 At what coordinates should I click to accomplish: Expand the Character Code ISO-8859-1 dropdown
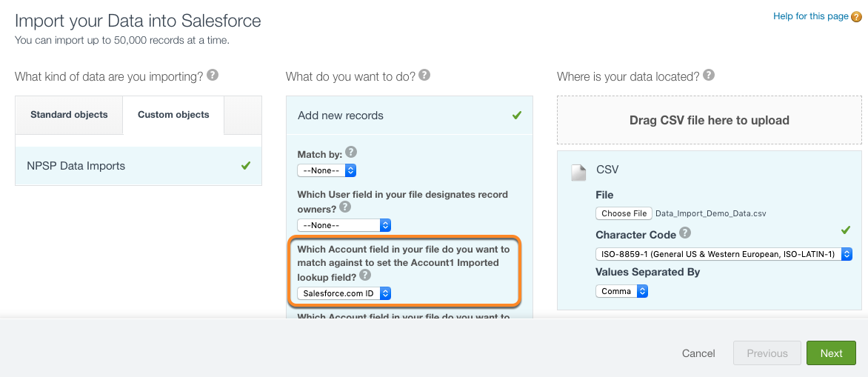pos(724,254)
